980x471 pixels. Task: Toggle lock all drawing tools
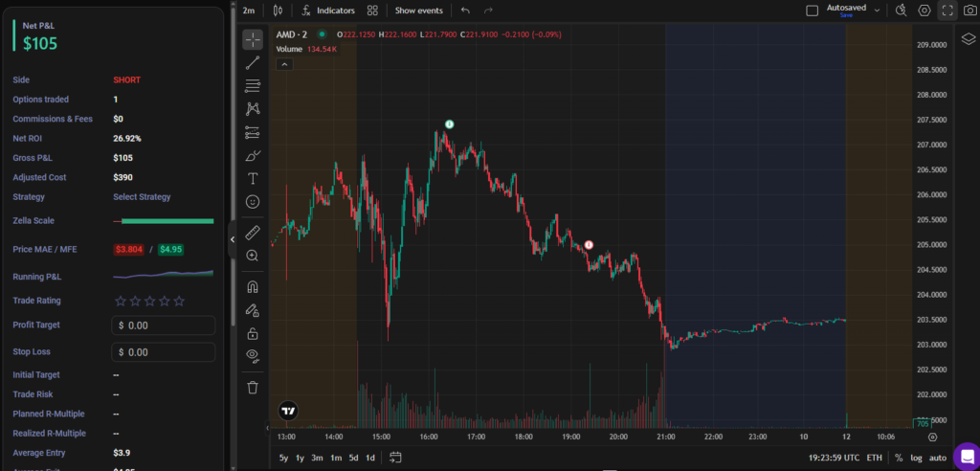(x=253, y=333)
